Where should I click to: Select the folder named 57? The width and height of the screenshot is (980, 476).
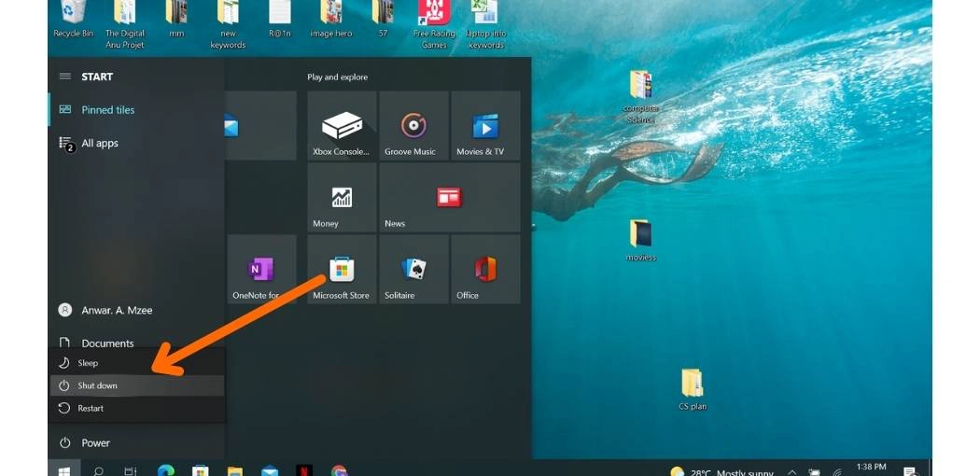coord(383,20)
